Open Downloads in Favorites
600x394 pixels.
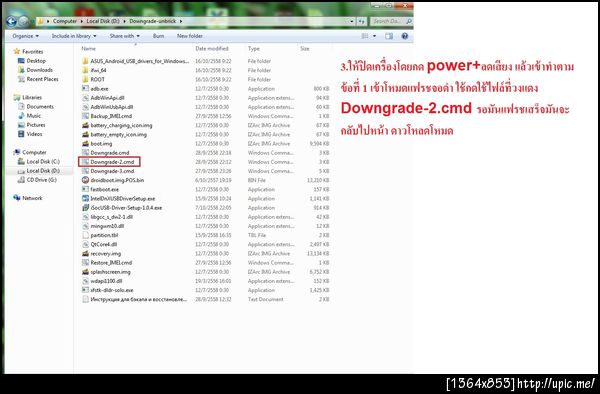tap(39, 70)
